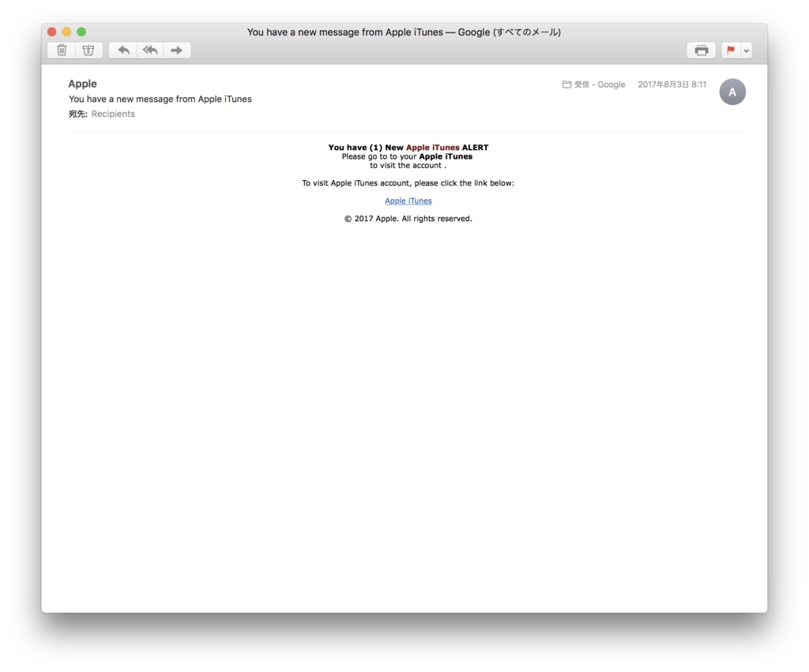The width and height of the screenshot is (809, 672).
Task: Reply to the Apple message
Action: point(122,50)
